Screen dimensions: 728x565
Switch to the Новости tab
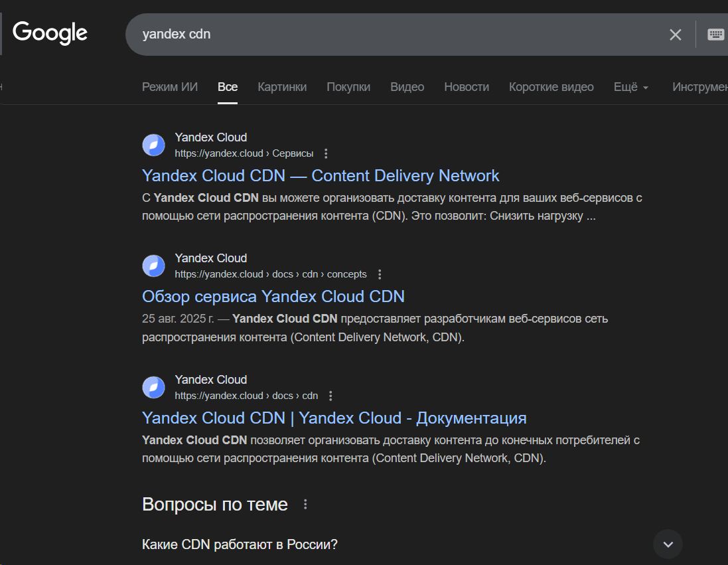click(x=467, y=87)
